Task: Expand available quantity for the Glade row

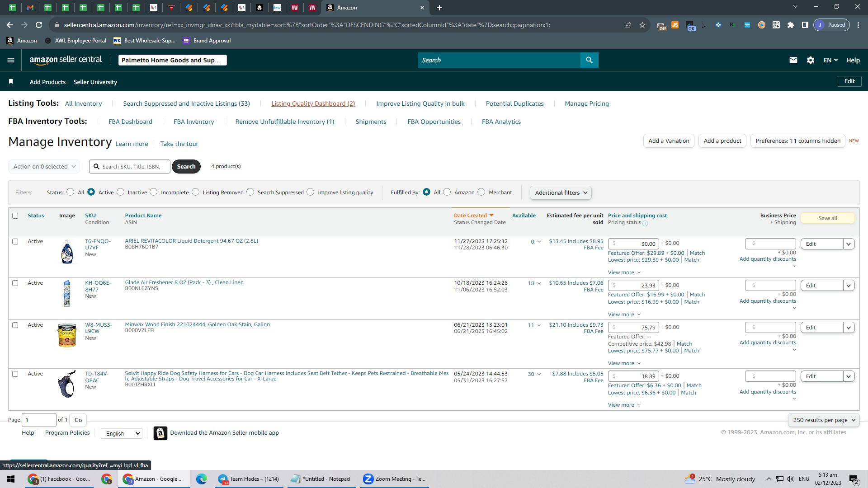Action: coord(539,284)
